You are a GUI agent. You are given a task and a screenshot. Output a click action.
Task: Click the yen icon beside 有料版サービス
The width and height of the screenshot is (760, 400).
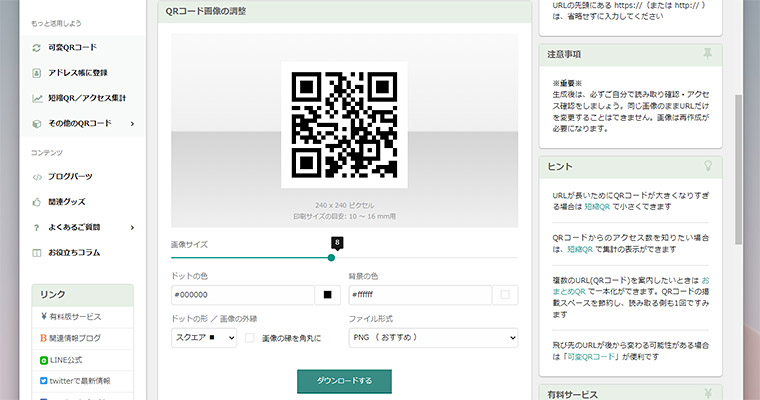(x=44, y=317)
